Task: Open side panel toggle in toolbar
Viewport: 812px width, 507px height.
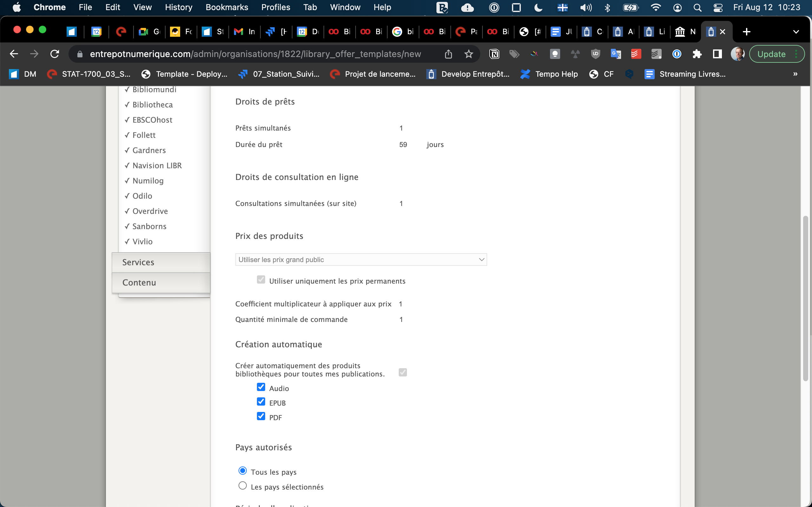Action: point(717,54)
